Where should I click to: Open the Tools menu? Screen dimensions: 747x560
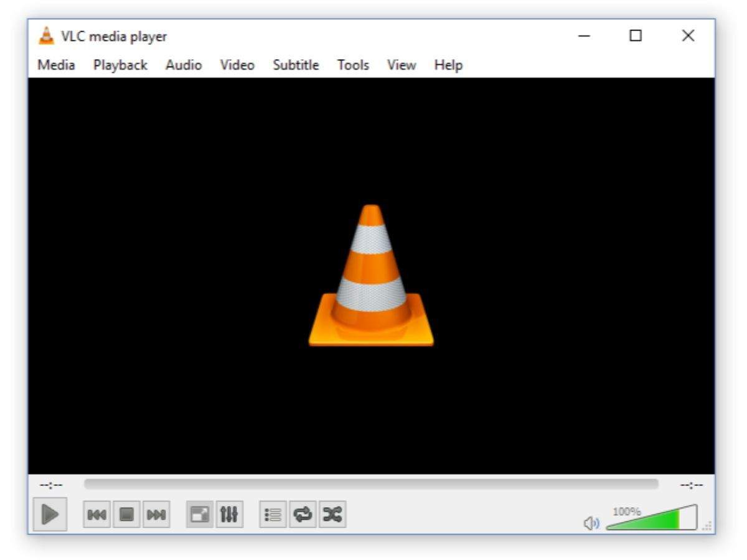(x=353, y=65)
